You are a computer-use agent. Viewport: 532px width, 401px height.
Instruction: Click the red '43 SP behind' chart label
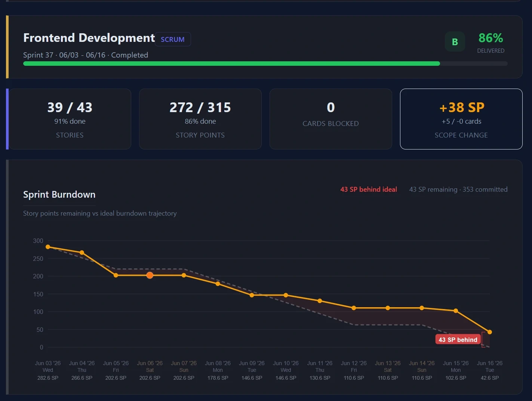(458, 339)
